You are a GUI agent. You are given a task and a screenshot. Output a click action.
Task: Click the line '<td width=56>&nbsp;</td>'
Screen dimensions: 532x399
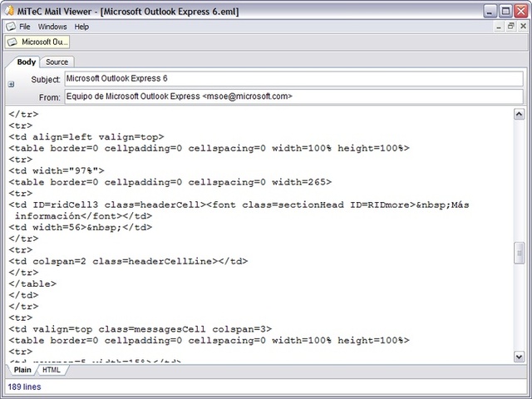81,227
